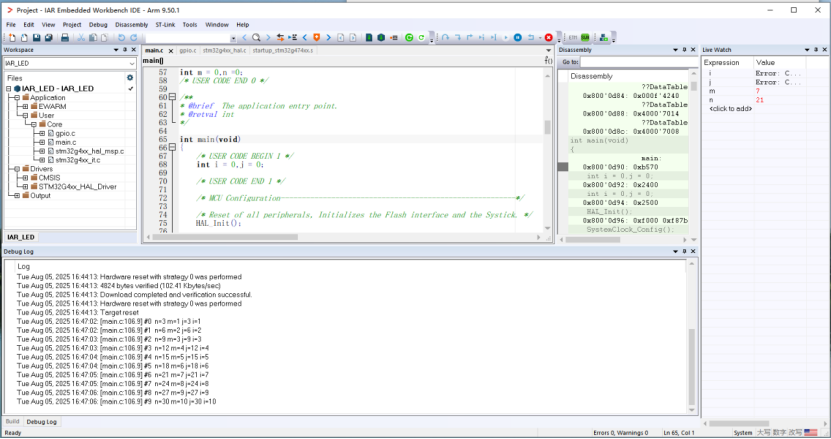Click the Open file toolbar icon

[x=24, y=38]
